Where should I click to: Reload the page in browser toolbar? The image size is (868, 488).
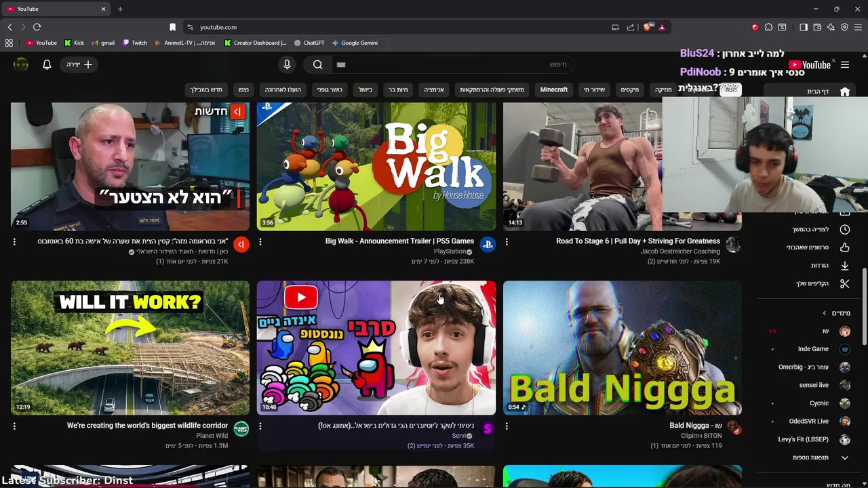coord(37,27)
